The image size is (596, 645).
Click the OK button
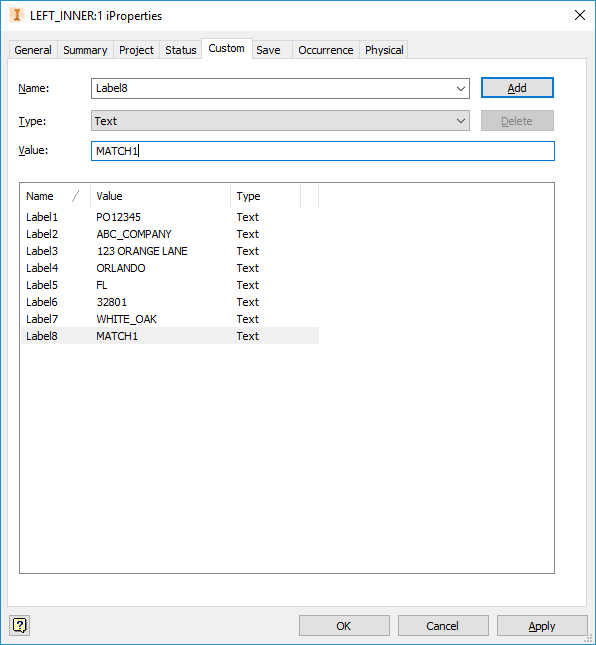[x=344, y=626]
